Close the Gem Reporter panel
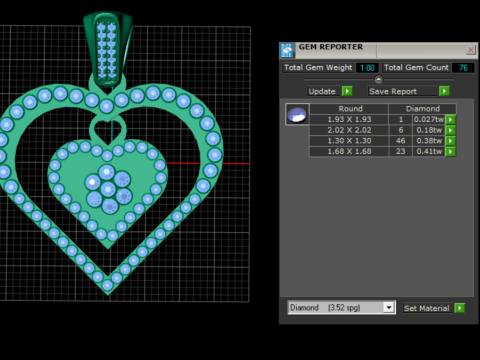This screenshot has height=360, width=480. click(470, 50)
